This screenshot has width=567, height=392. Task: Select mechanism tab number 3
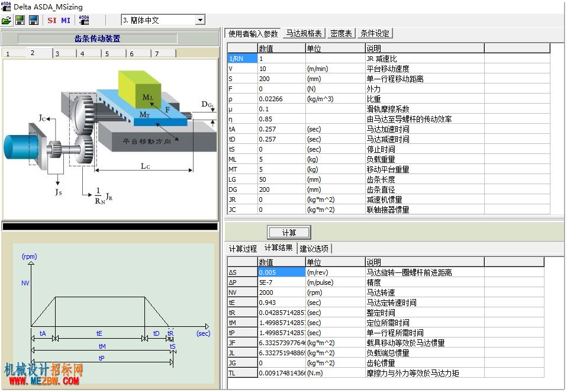tap(65, 53)
